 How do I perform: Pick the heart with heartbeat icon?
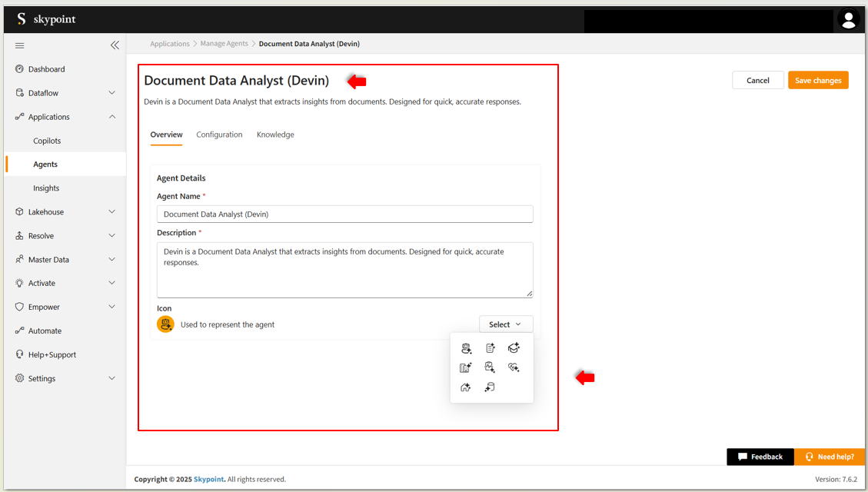pos(514,367)
